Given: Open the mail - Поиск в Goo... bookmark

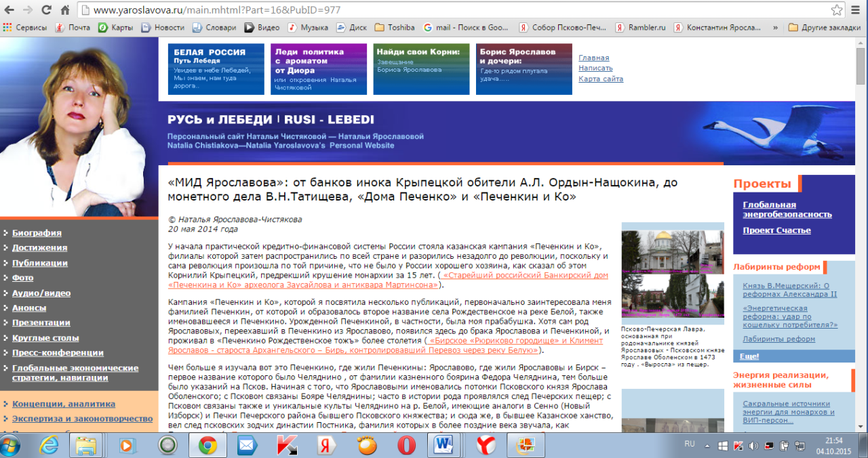Looking at the screenshot, I should pos(466,28).
